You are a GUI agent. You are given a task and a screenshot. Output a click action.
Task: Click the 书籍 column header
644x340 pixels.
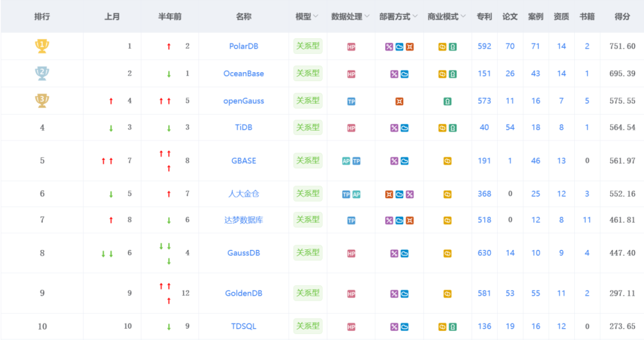pos(587,17)
